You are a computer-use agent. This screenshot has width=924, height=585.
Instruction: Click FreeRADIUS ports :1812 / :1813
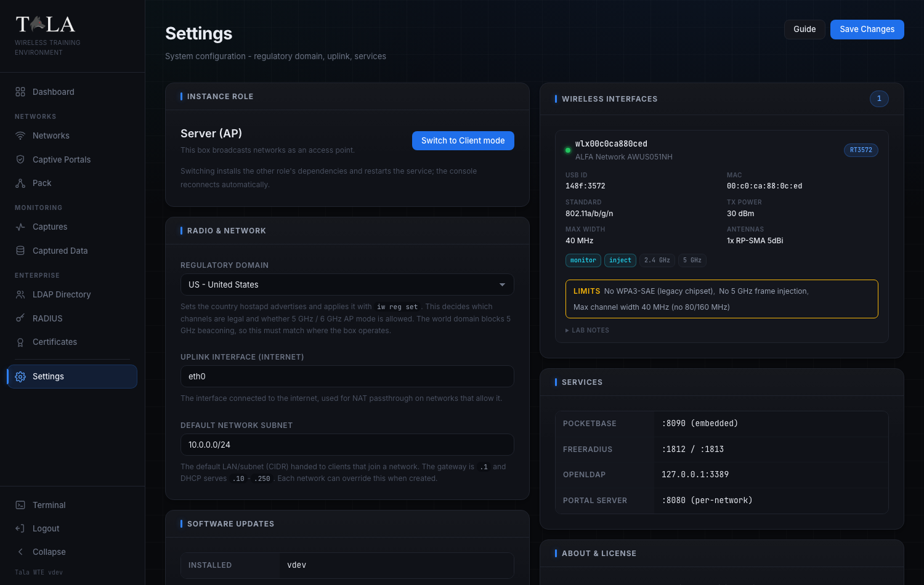(693, 449)
